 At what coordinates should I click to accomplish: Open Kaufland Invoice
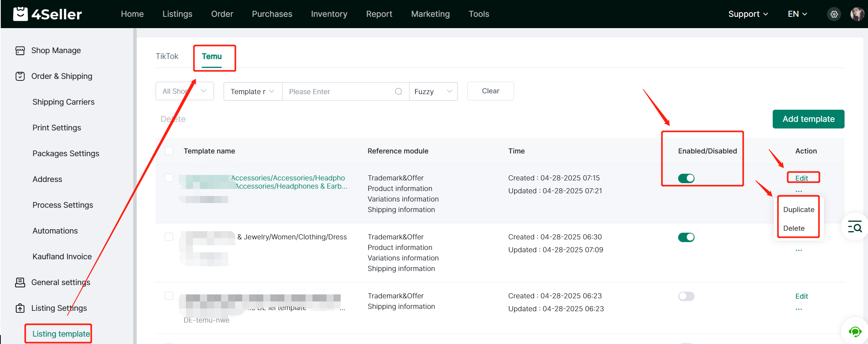pos(62,257)
